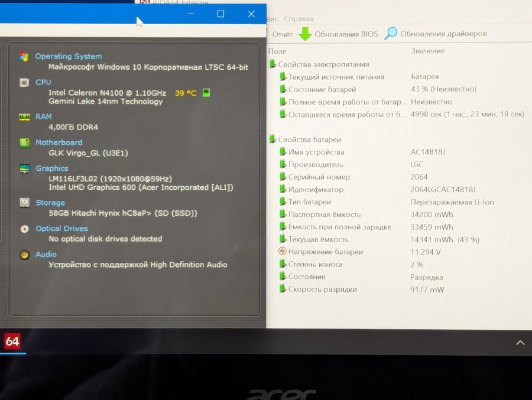Click the value 33459 mWh
Screen dimensions: 532x400
coord(432,227)
